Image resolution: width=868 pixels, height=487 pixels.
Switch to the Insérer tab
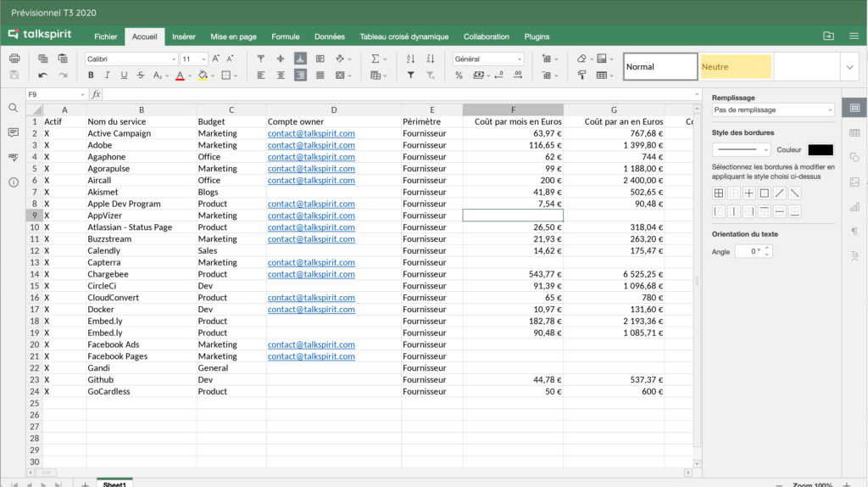pos(183,36)
